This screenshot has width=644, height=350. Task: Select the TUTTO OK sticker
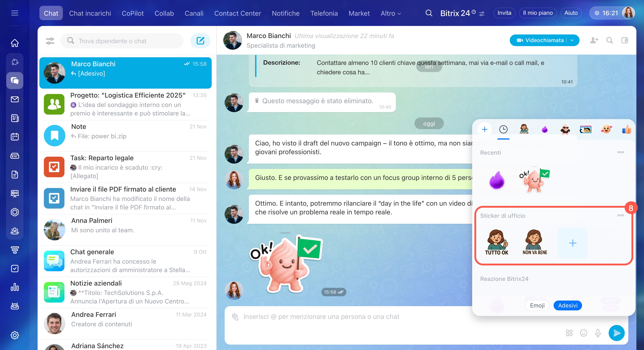coord(497,242)
